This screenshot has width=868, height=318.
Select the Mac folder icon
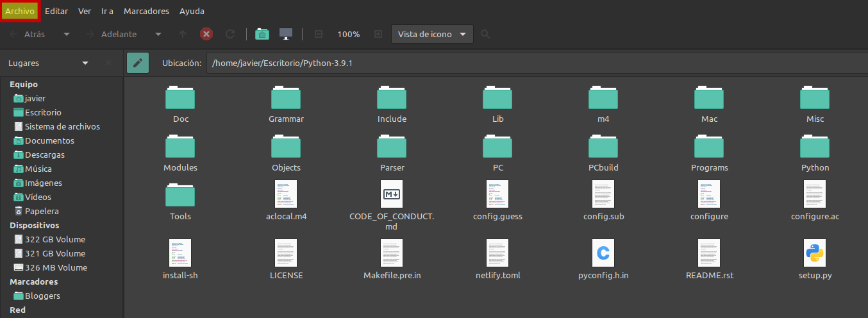[709, 97]
